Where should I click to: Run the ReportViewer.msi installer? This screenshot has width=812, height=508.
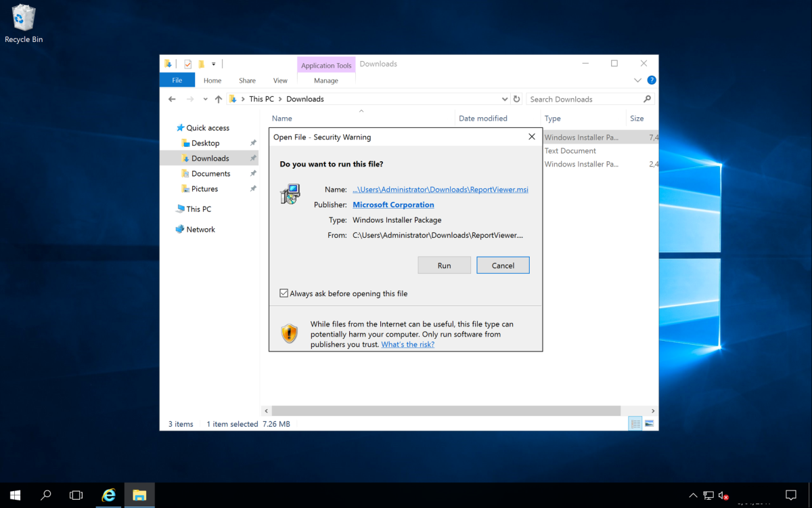444,265
